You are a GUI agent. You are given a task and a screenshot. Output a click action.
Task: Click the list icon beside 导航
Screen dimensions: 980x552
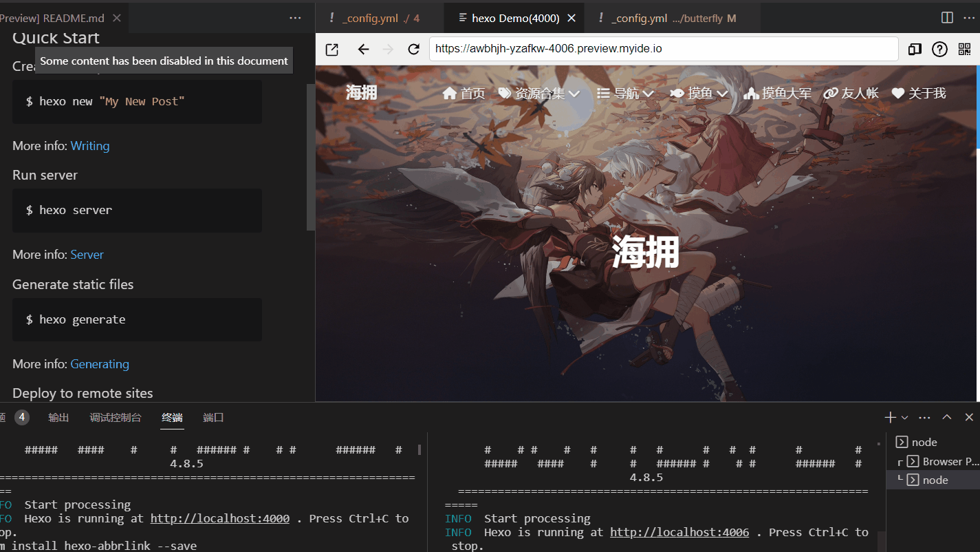[x=604, y=93]
